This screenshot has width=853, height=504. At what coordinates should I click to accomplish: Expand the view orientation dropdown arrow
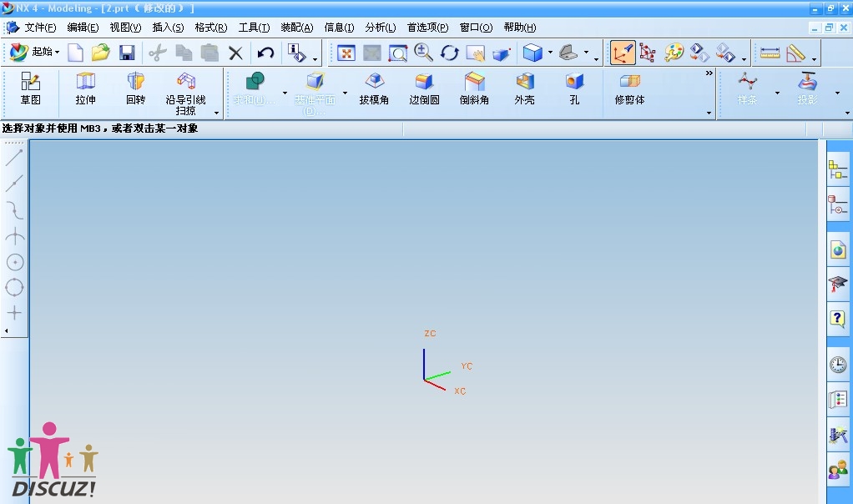click(586, 53)
